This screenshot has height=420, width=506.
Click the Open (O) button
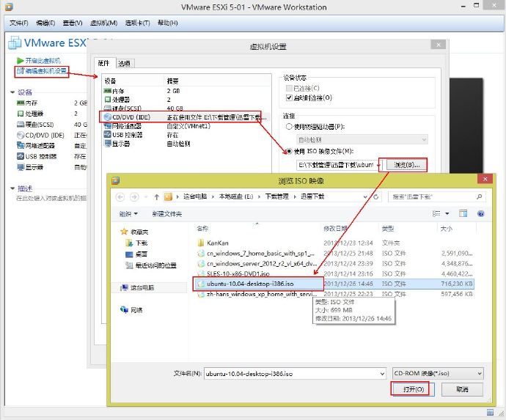(414, 389)
